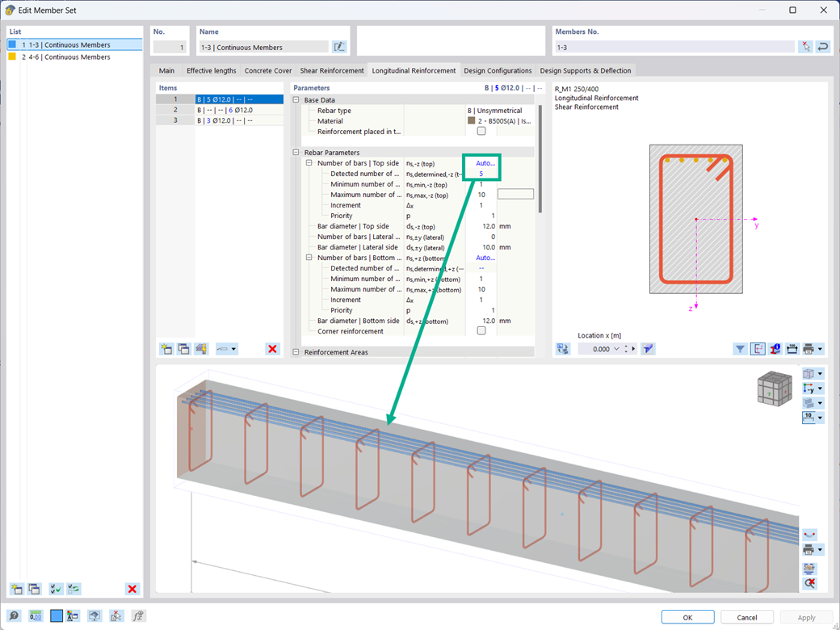Click the view orientation cube in 3D view

coord(774,388)
